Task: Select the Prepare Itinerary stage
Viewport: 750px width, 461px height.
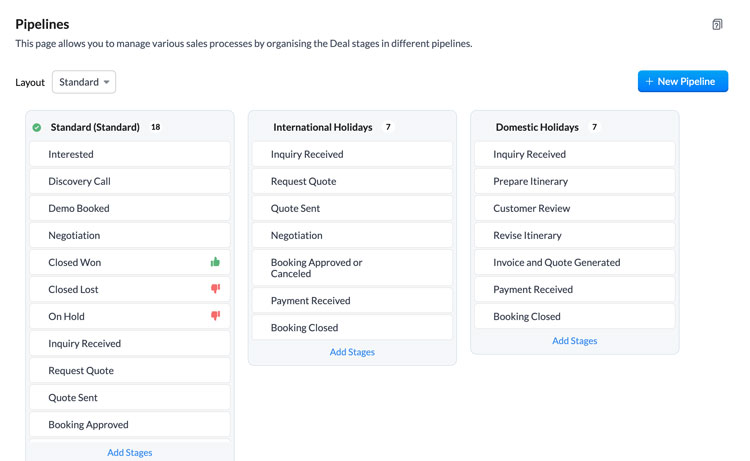Action: 574,181
